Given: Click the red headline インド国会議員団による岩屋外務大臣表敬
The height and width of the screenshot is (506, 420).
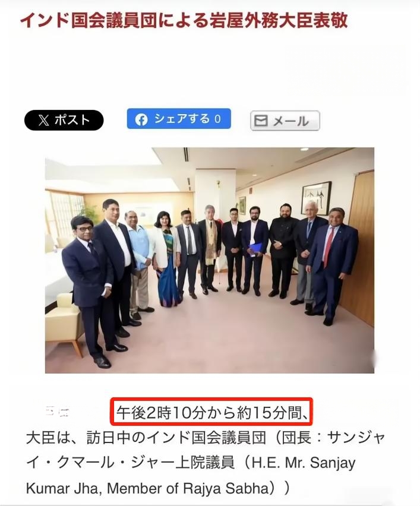Looking at the screenshot, I should coord(184,20).
